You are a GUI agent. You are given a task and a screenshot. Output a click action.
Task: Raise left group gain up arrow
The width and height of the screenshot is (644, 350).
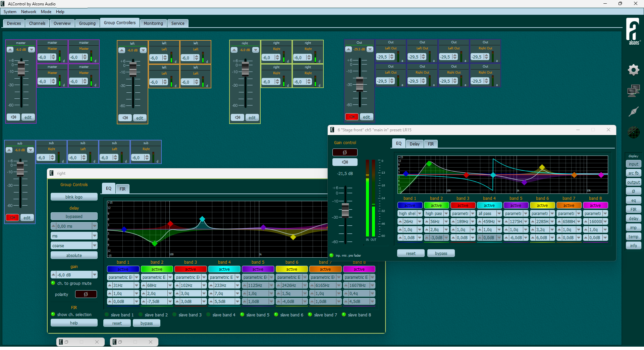[122, 50]
